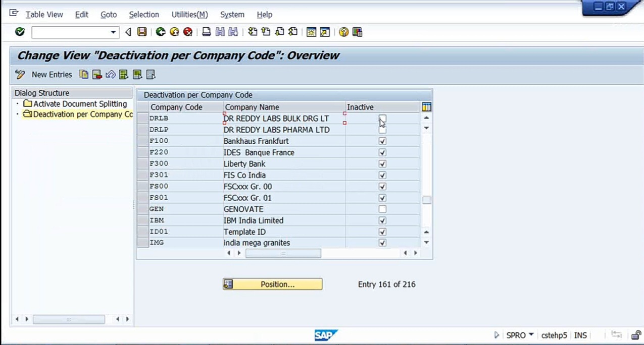Click the Company Name column header
The width and height of the screenshot is (644, 345).
tap(284, 107)
